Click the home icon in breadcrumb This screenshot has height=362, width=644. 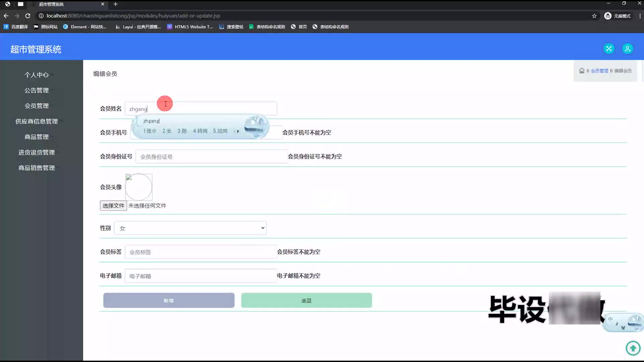point(582,71)
